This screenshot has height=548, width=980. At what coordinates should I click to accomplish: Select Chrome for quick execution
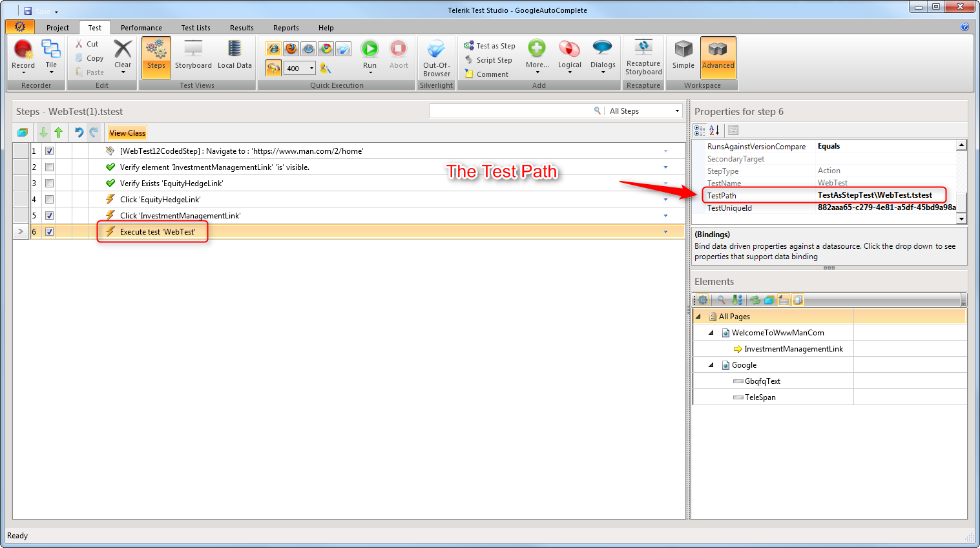tap(326, 49)
